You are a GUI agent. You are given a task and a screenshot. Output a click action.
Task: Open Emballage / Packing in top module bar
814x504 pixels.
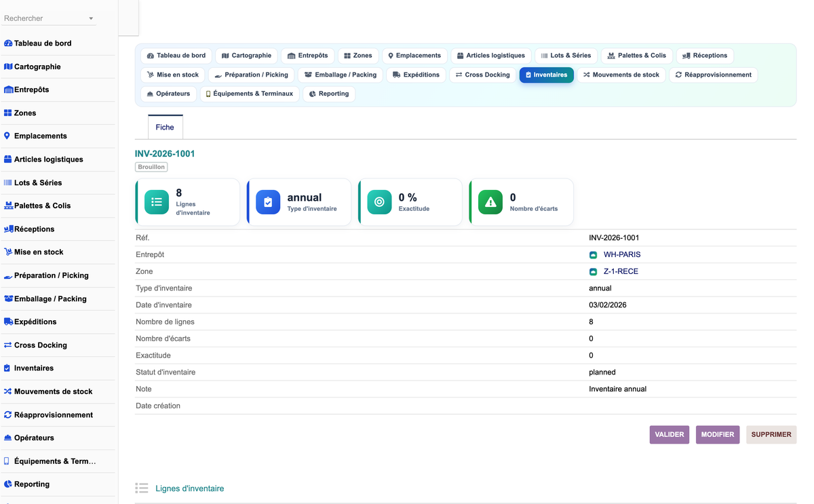pyautogui.click(x=340, y=75)
